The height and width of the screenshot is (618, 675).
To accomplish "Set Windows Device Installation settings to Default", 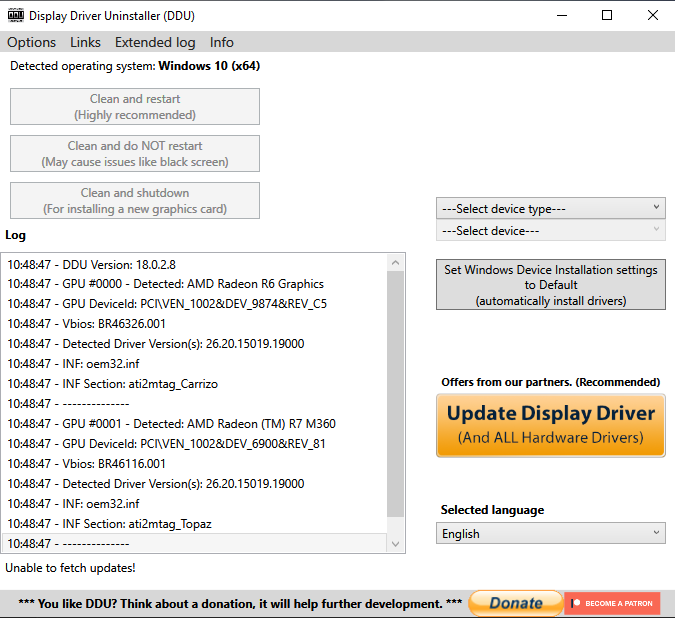I will click(551, 285).
